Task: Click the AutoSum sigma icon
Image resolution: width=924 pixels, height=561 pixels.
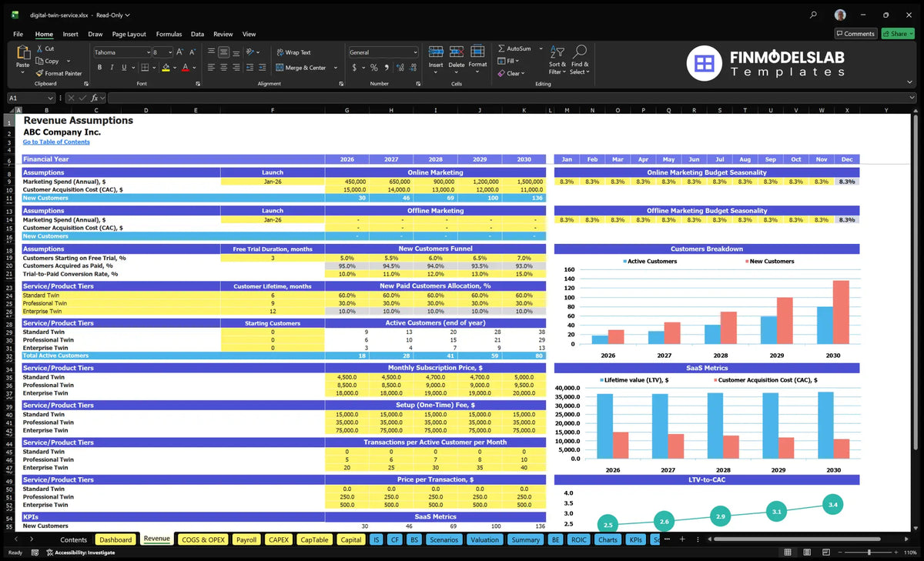Action: 501,48
